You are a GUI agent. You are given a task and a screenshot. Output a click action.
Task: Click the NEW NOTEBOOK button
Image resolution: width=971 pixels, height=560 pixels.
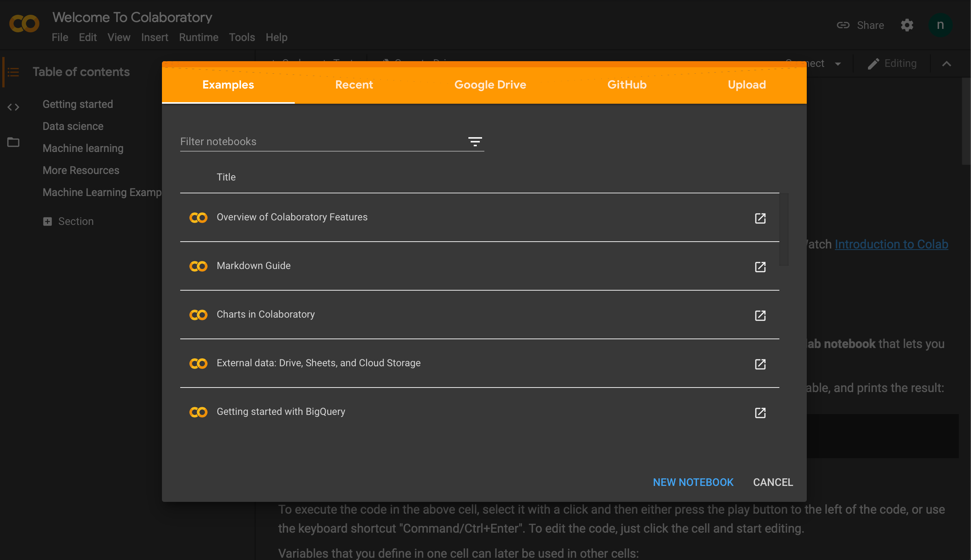693,482
